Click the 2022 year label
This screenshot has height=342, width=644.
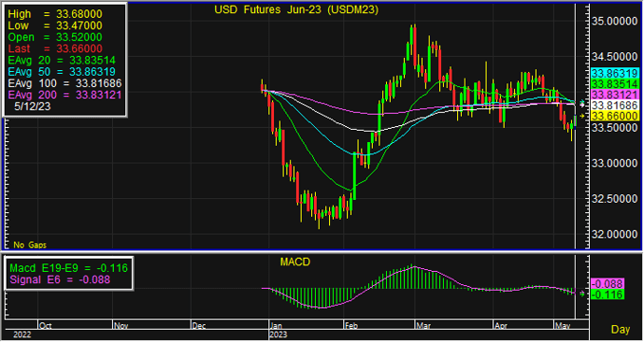(22, 335)
